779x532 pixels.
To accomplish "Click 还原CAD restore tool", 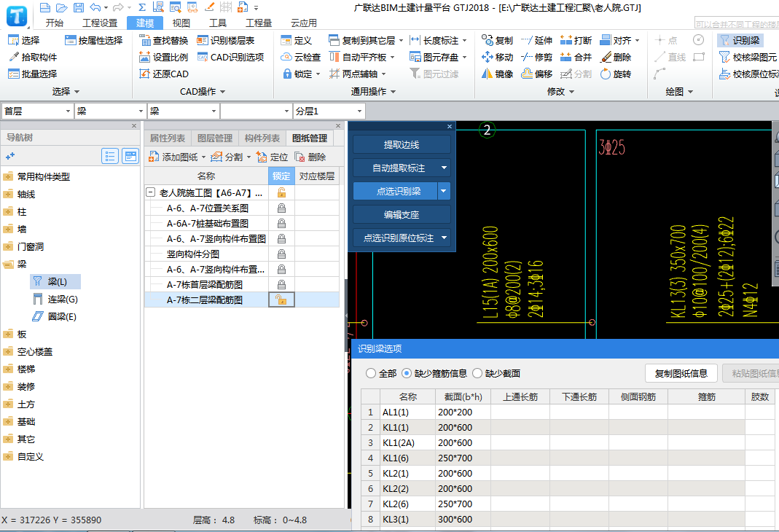I will [164, 74].
